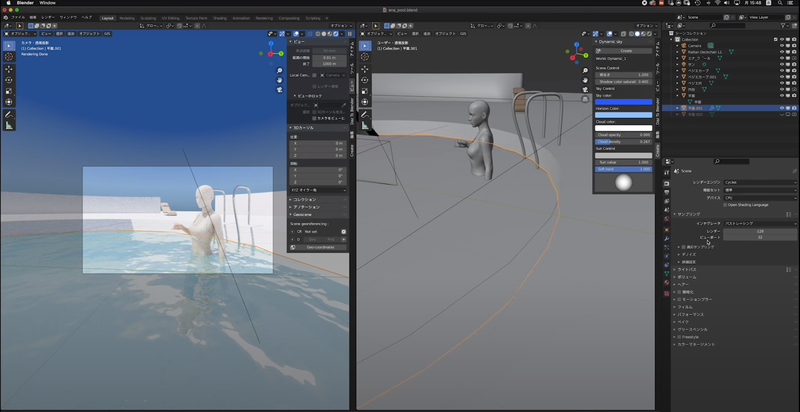The height and width of the screenshot is (412, 800).
Task: Toggle Local Camera checkbox in View panel
Action: coord(314,75)
